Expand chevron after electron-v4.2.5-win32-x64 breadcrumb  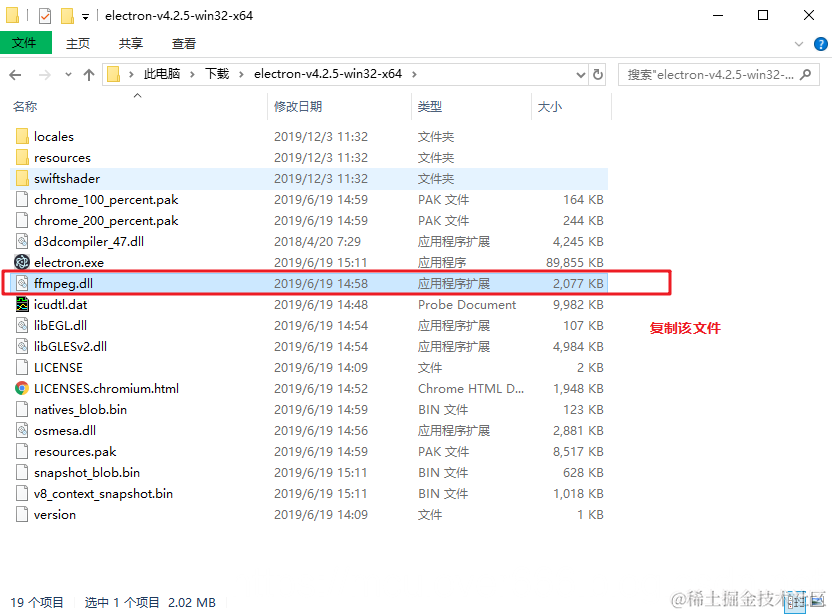tap(414, 74)
